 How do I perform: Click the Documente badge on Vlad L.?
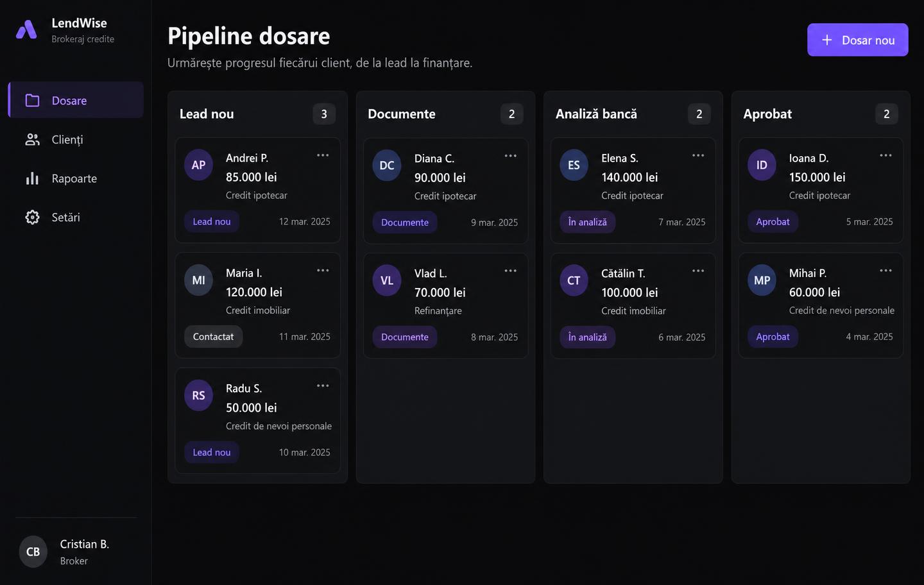point(405,337)
